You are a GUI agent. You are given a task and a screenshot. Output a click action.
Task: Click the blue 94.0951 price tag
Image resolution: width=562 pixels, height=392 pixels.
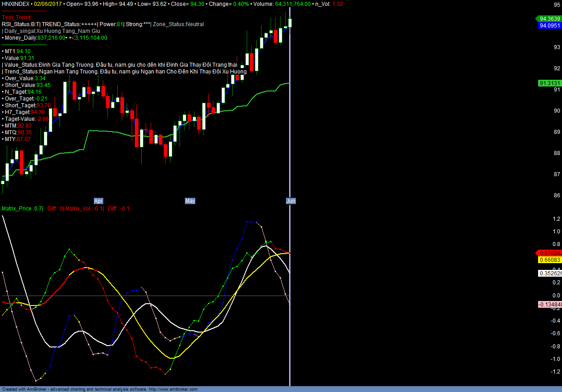pyautogui.click(x=549, y=26)
